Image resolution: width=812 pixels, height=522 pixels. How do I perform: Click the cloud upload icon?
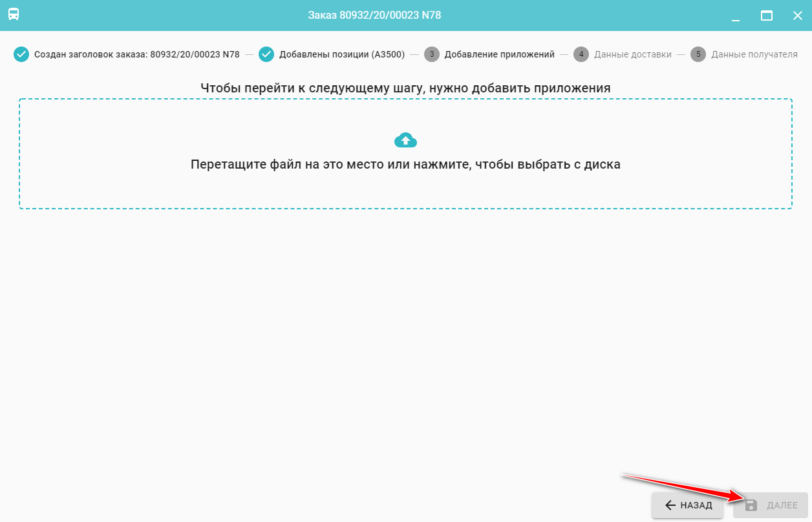tap(405, 140)
